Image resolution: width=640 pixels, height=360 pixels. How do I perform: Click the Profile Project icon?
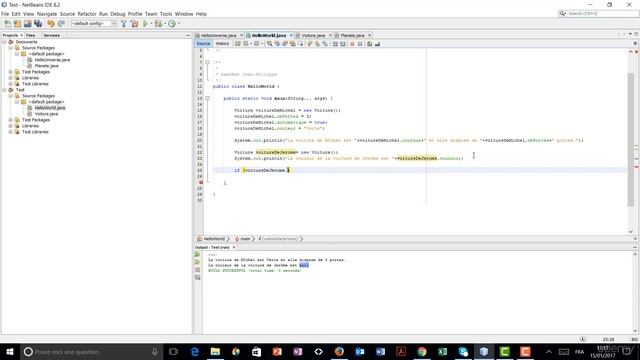172,24
